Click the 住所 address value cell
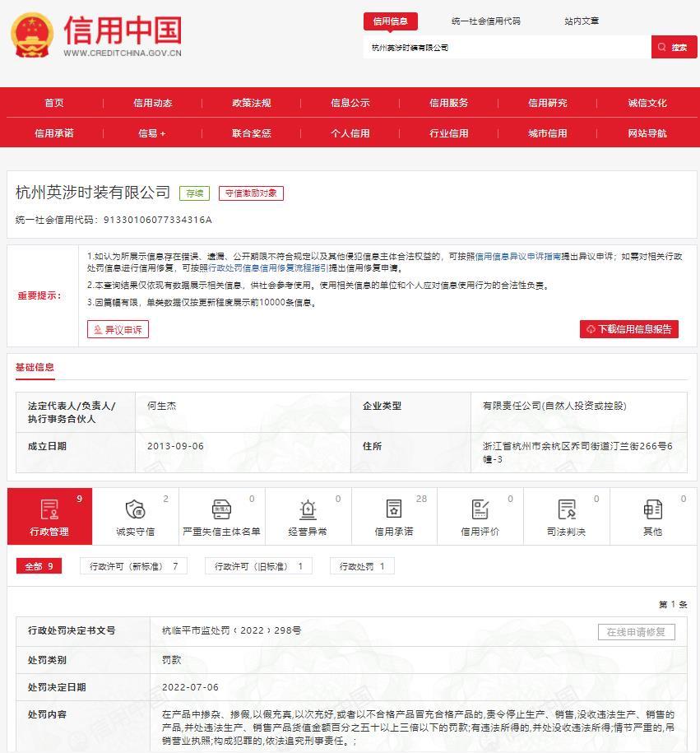The width and height of the screenshot is (700, 753). click(578, 453)
